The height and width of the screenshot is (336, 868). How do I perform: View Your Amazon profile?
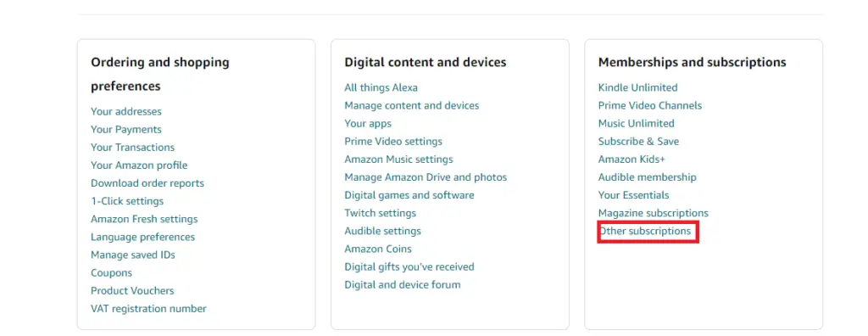click(x=139, y=165)
